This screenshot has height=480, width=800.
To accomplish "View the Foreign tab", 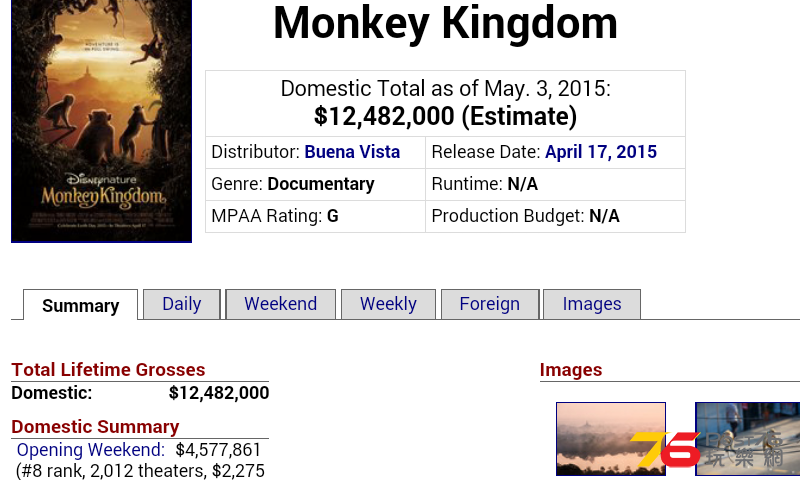I will pyautogui.click(x=490, y=304).
